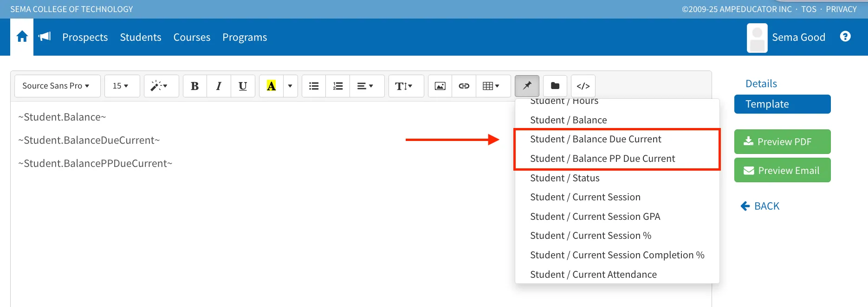Select Student / Balance merge field
Screen dimensions: 868x307
click(x=617, y=120)
